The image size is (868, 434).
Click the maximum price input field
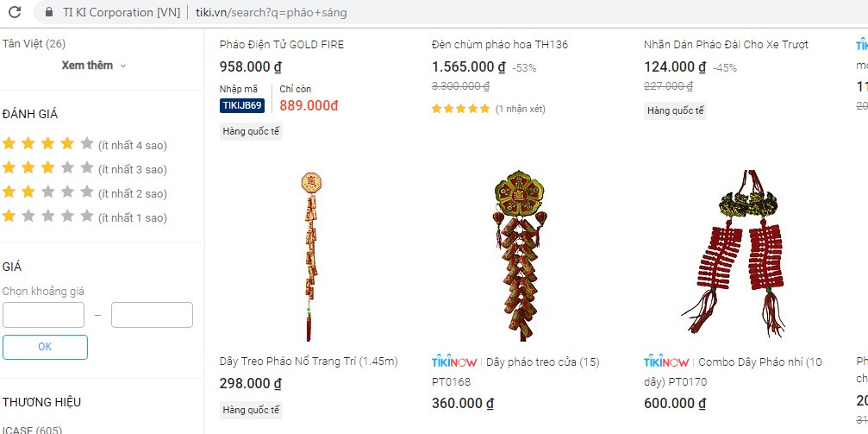tap(153, 315)
